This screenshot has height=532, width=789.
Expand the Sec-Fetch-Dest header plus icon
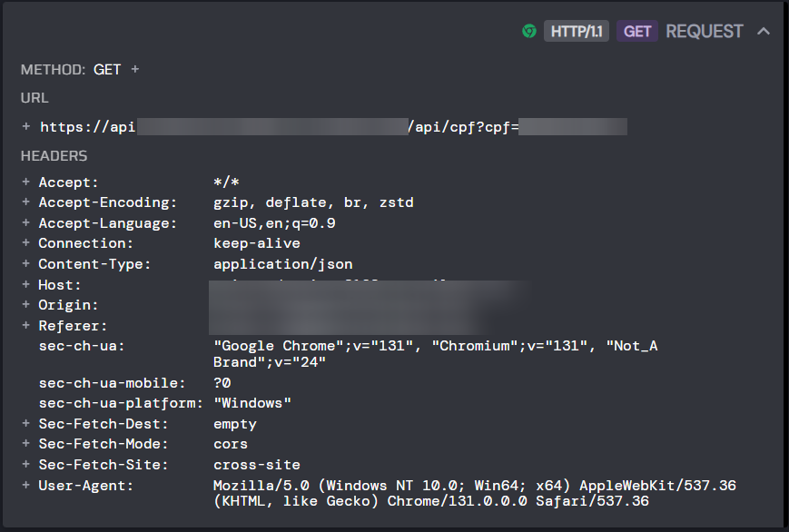26,423
